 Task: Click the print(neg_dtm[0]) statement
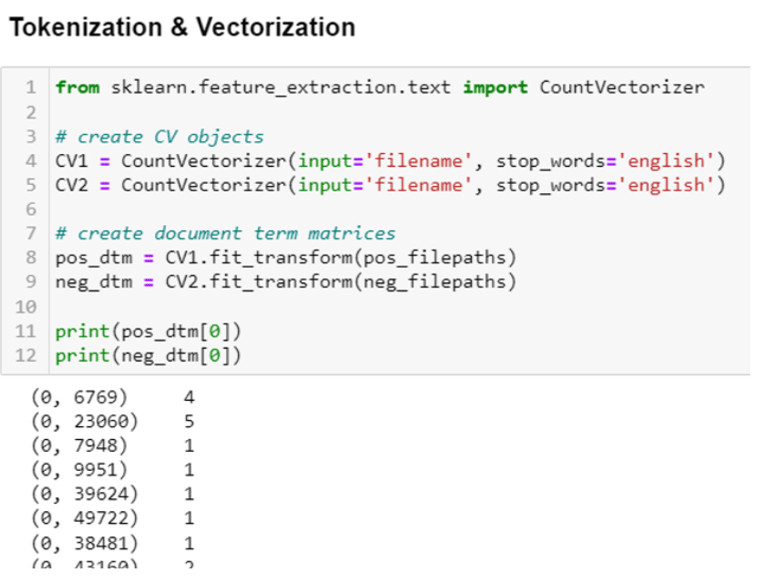pos(148,355)
